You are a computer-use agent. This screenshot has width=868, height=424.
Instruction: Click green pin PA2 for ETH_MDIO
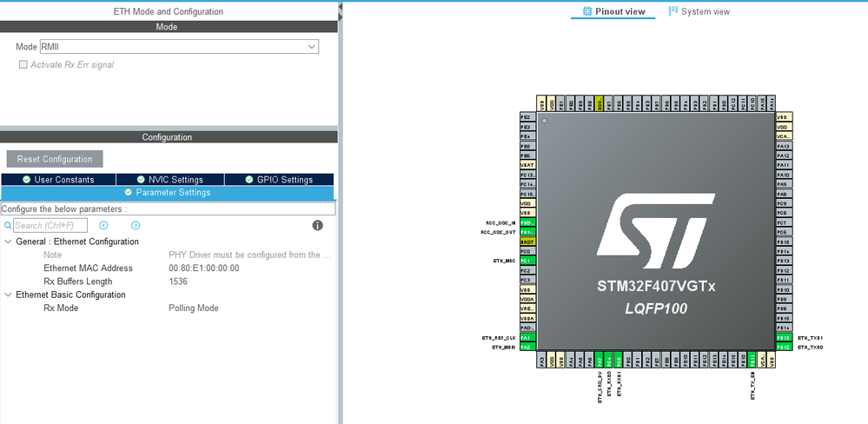click(x=528, y=347)
